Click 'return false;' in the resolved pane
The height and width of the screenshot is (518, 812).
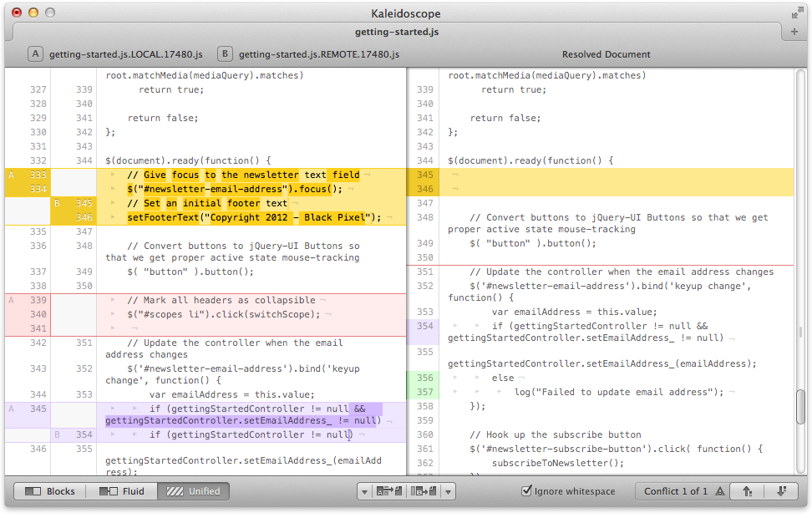click(x=505, y=118)
